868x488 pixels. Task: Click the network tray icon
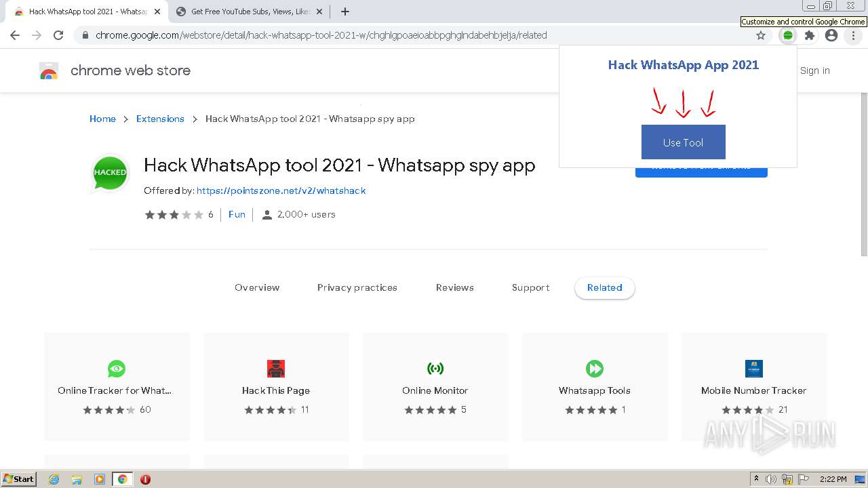[x=787, y=479]
